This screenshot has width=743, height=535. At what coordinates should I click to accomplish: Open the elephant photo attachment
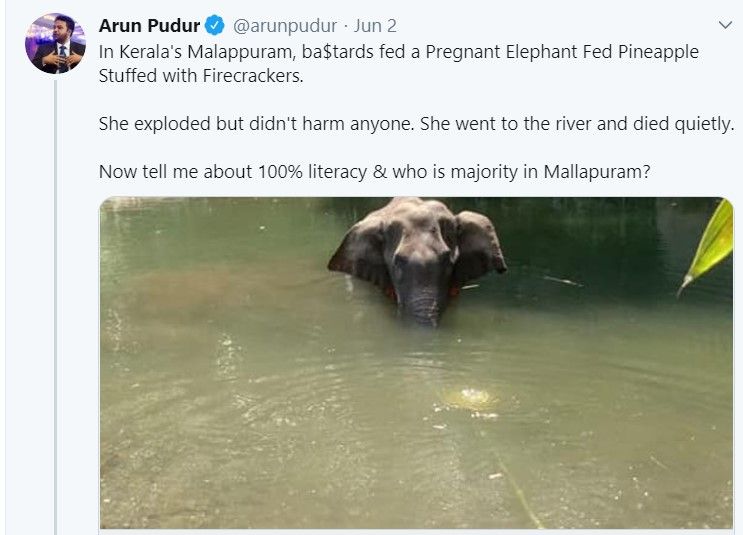click(416, 362)
